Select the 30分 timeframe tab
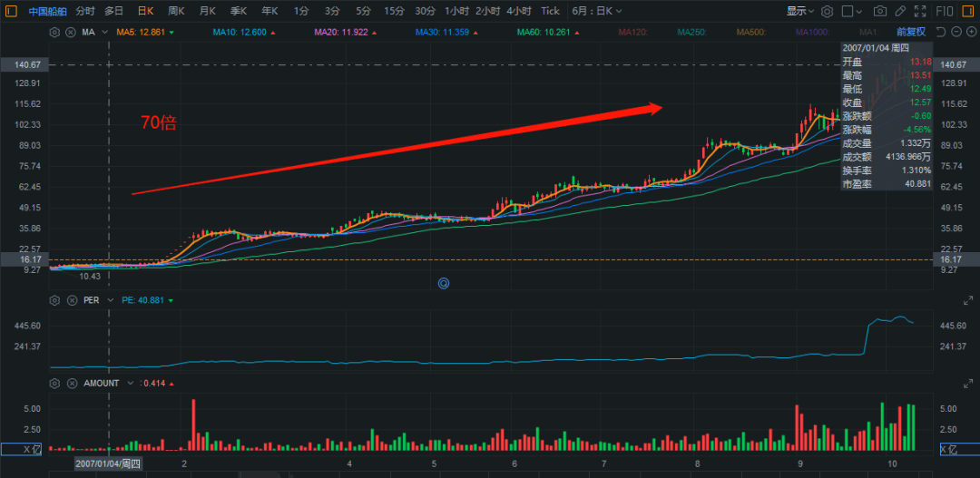 pos(425,11)
